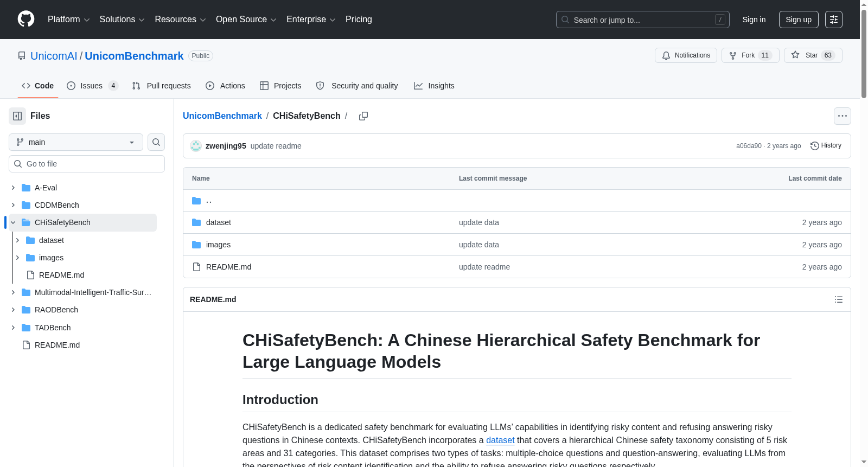Click the Sign in link

click(x=754, y=20)
